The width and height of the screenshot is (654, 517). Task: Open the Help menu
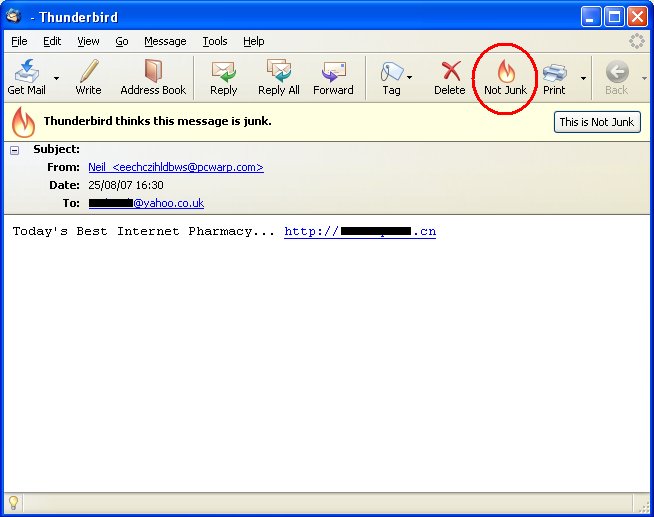[254, 41]
